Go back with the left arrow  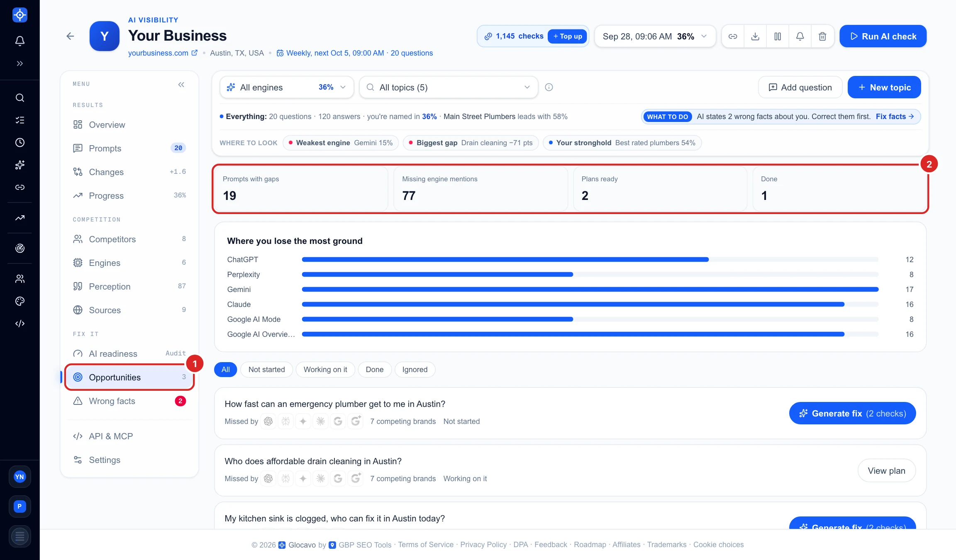[x=70, y=36]
